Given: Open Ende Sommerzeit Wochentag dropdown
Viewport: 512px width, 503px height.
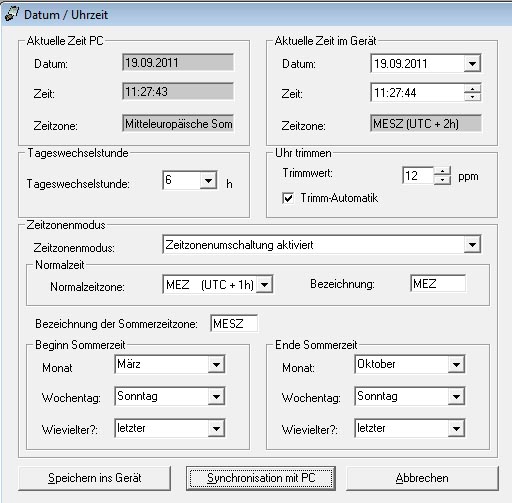Looking at the screenshot, I should 456,396.
